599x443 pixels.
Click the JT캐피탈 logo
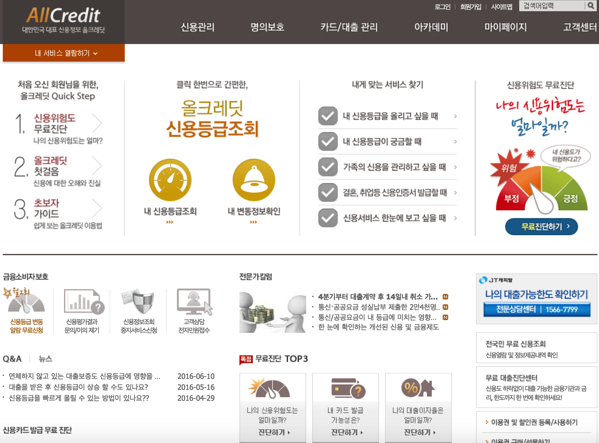pyautogui.click(x=496, y=280)
